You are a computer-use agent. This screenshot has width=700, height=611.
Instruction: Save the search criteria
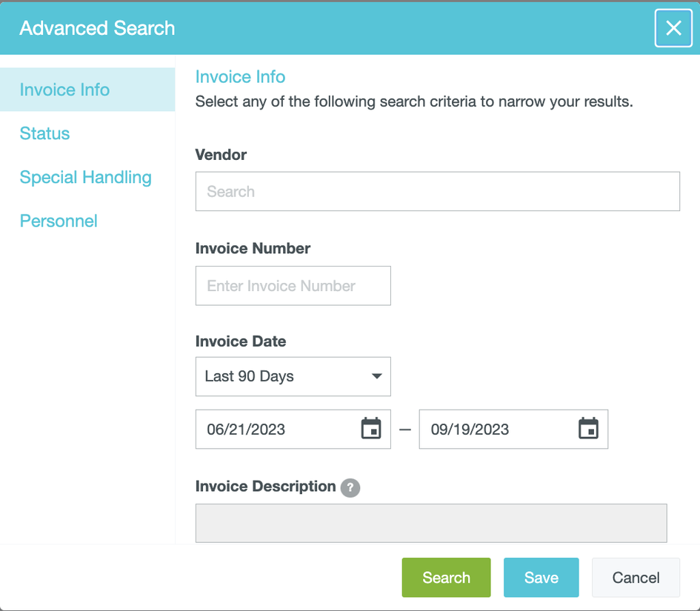541,577
